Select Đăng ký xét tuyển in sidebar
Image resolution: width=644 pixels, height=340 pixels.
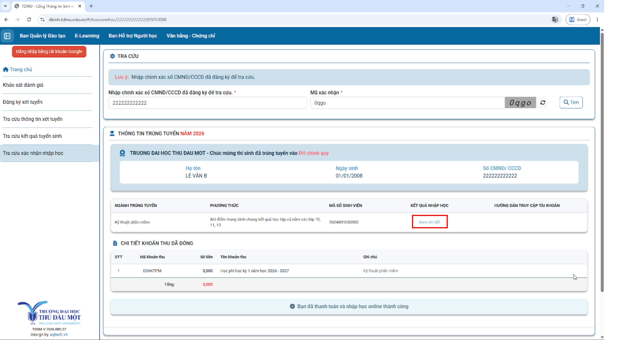coord(22,102)
